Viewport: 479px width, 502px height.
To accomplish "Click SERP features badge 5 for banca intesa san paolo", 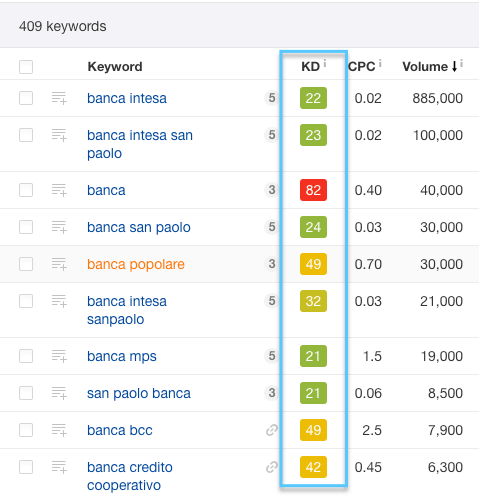I will click(x=272, y=135).
